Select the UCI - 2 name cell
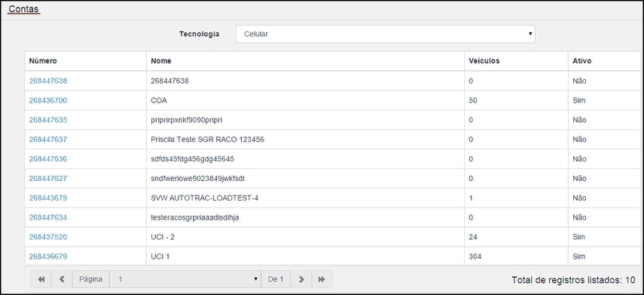The width and height of the screenshot is (644, 295). click(x=305, y=237)
